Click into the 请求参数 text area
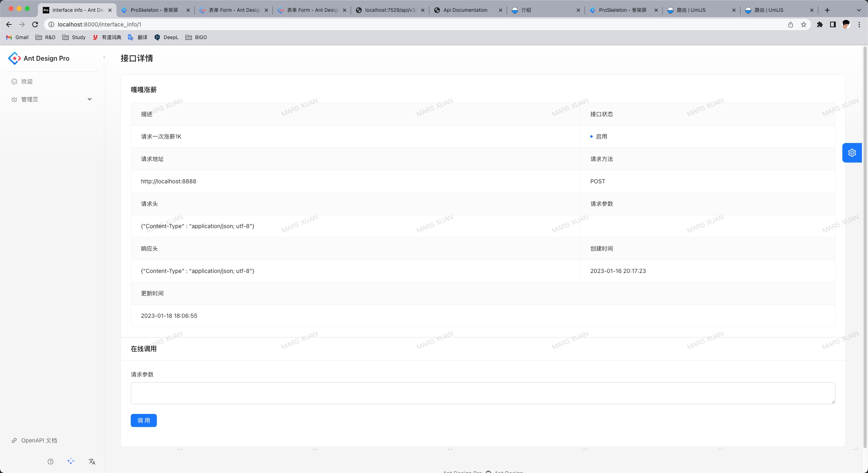Viewport: 868px width, 473px height. click(x=483, y=393)
